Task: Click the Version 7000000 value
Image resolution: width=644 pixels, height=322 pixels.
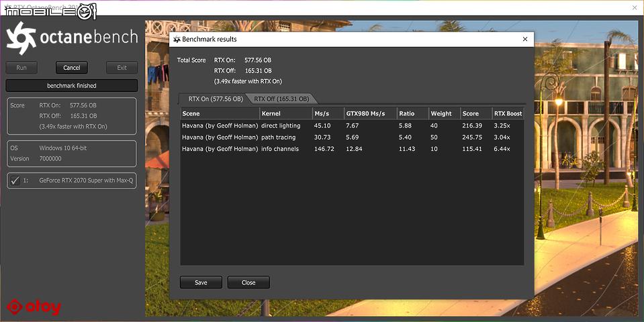Action: [50, 159]
